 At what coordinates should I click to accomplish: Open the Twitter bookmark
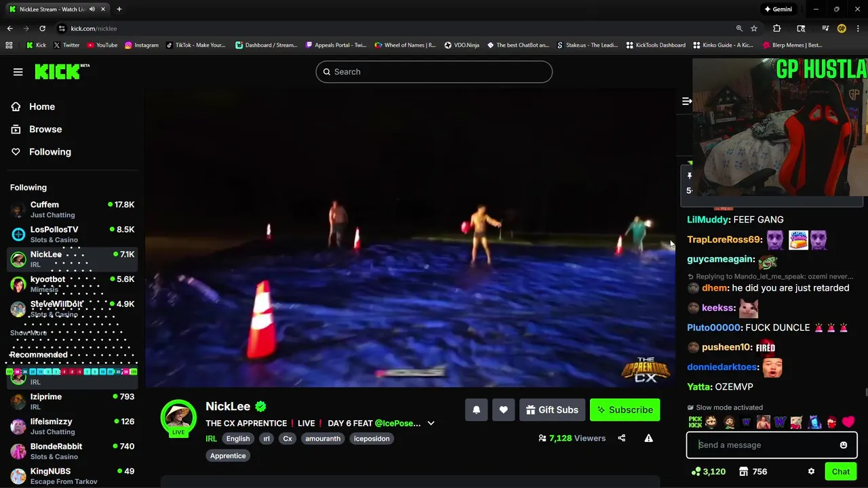[66, 45]
